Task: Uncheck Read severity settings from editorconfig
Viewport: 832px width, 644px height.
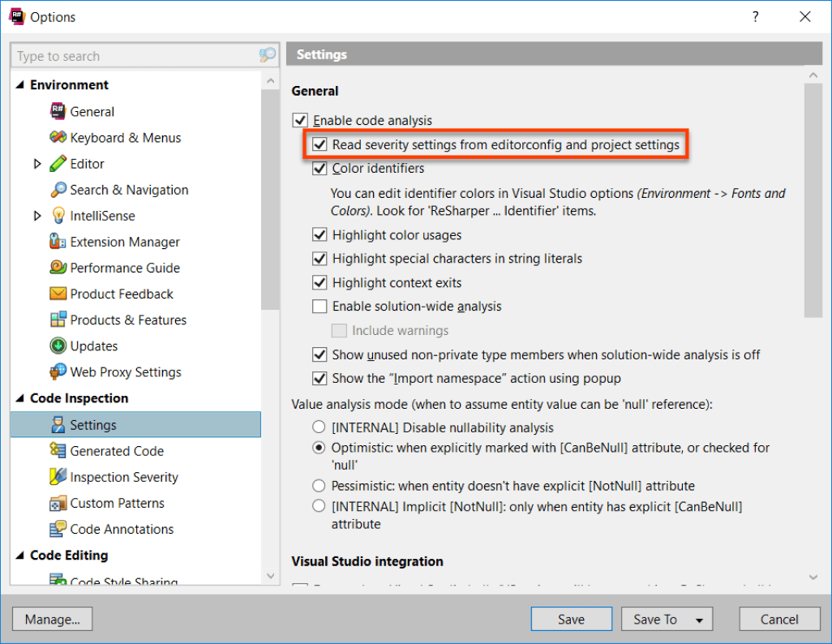Action: coord(320,143)
